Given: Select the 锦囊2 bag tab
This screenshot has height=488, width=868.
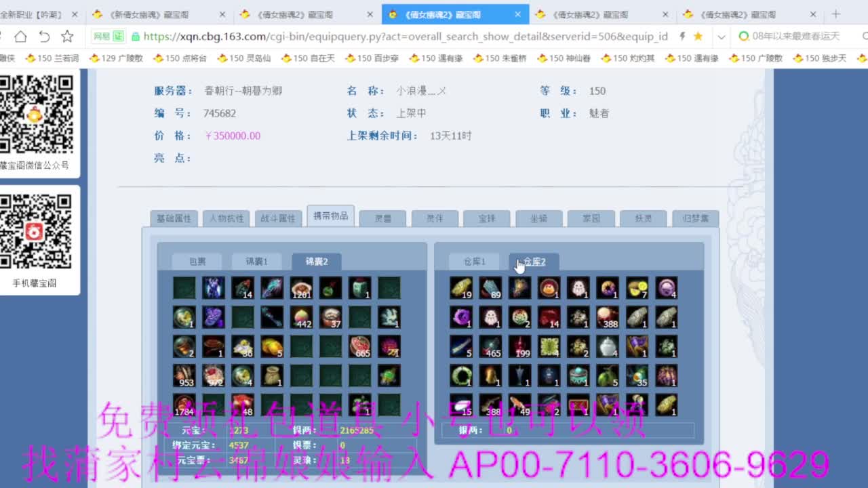Looking at the screenshot, I should pyautogui.click(x=317, y=262).
